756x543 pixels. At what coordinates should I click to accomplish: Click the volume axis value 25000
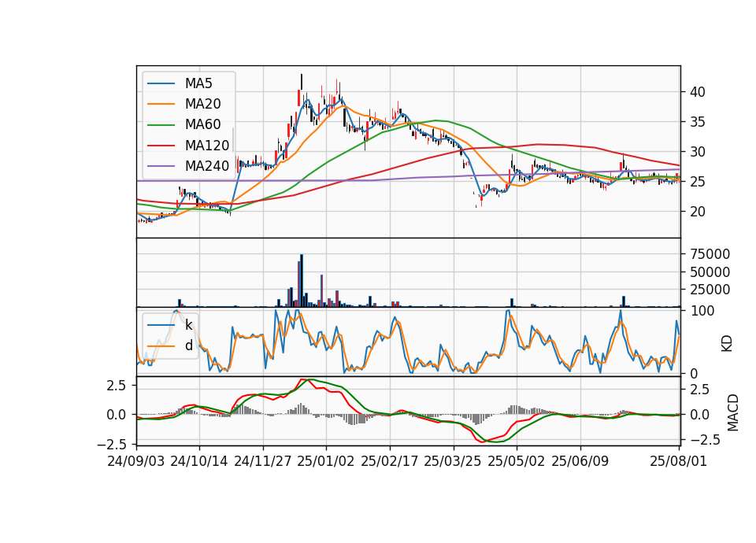710,290
